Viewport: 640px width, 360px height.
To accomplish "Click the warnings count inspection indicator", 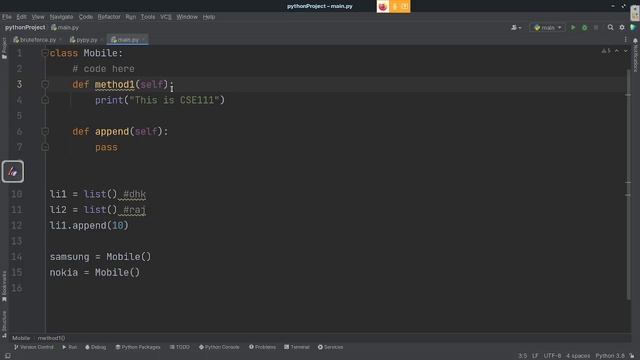I will 606,51.
